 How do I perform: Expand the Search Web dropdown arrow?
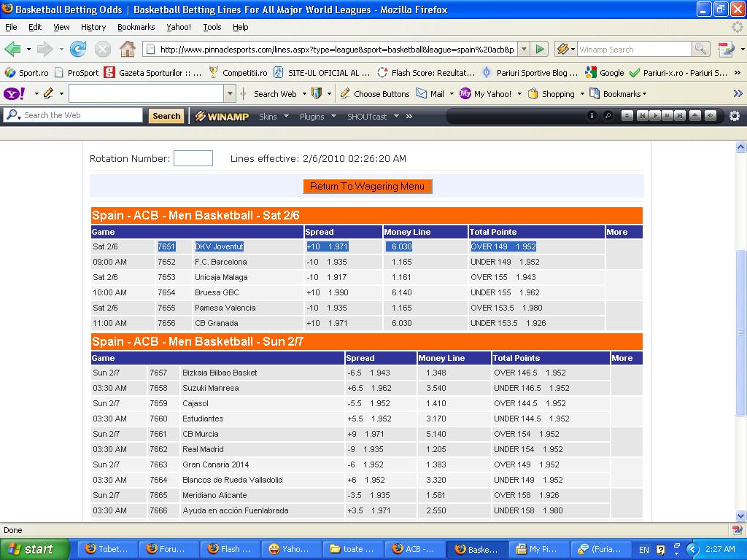304,94
